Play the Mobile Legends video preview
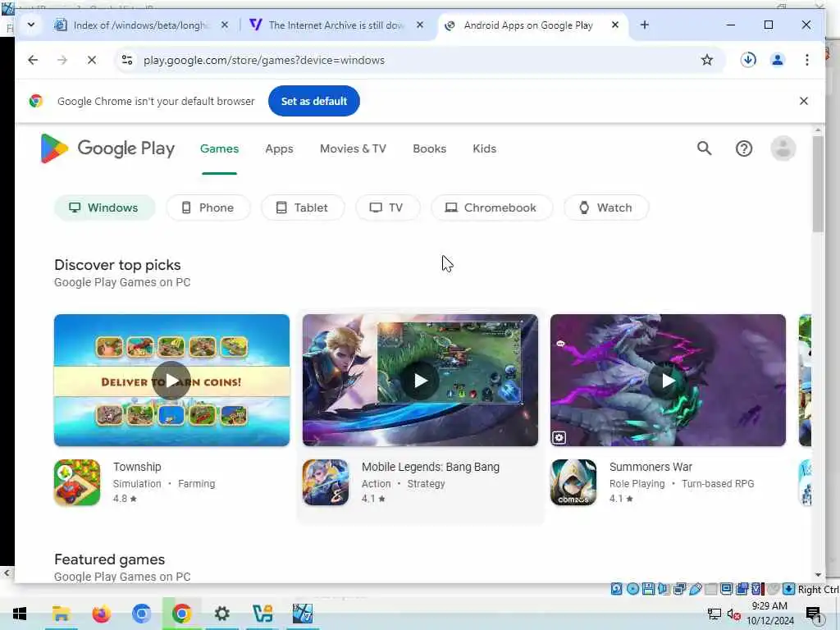Image resolution: width=840 pixels, height=630 pixels. pos(420,381)
